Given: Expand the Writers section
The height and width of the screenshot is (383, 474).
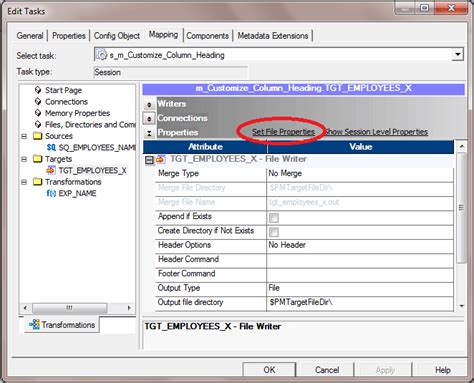Looking at the screenshot, I should point(149,104).
